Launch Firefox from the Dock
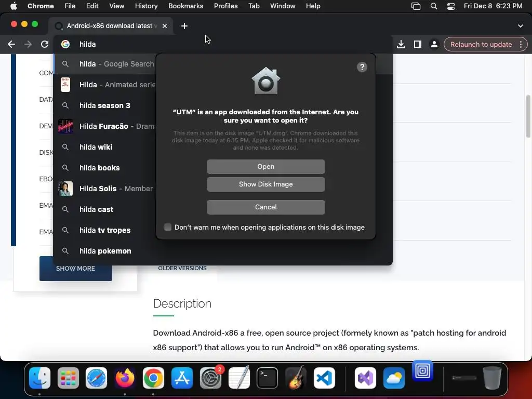The height and width of the screenshot is (399, 532). (125, 378)
